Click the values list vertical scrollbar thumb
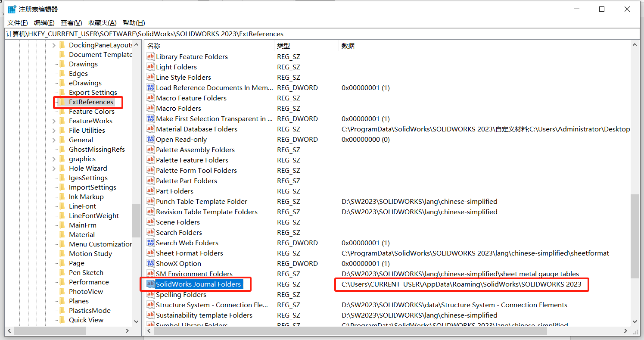 (635, 236)
